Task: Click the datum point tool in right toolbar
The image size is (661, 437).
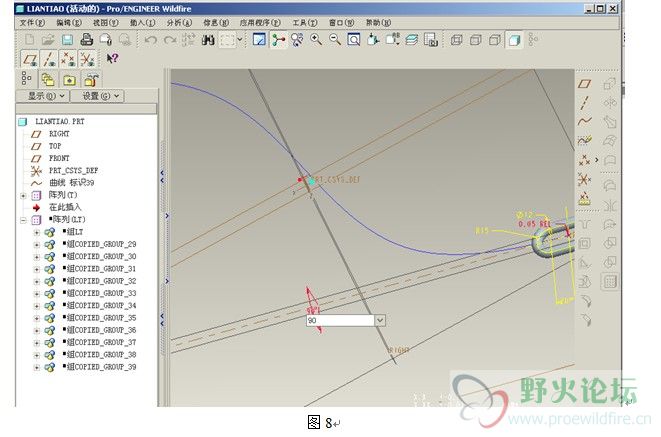Action: (x=584, y=160)
